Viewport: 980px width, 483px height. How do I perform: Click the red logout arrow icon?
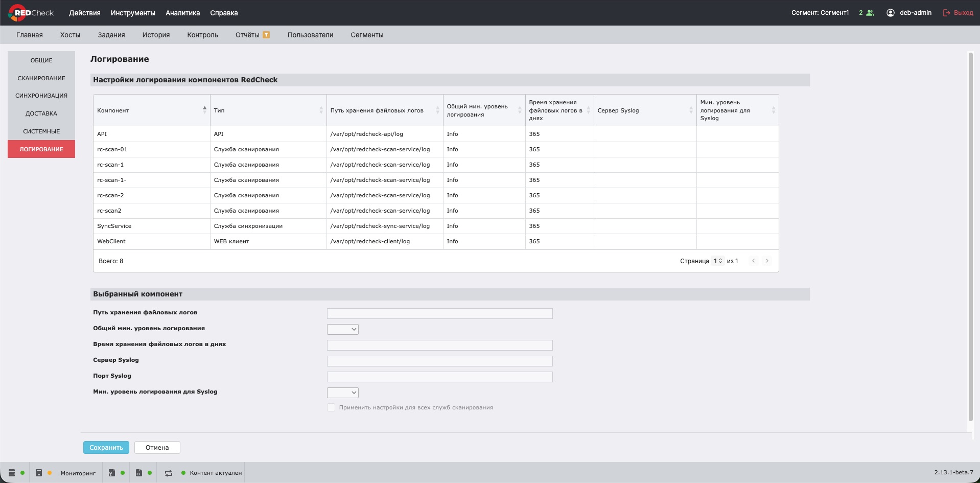coord(946,13)
